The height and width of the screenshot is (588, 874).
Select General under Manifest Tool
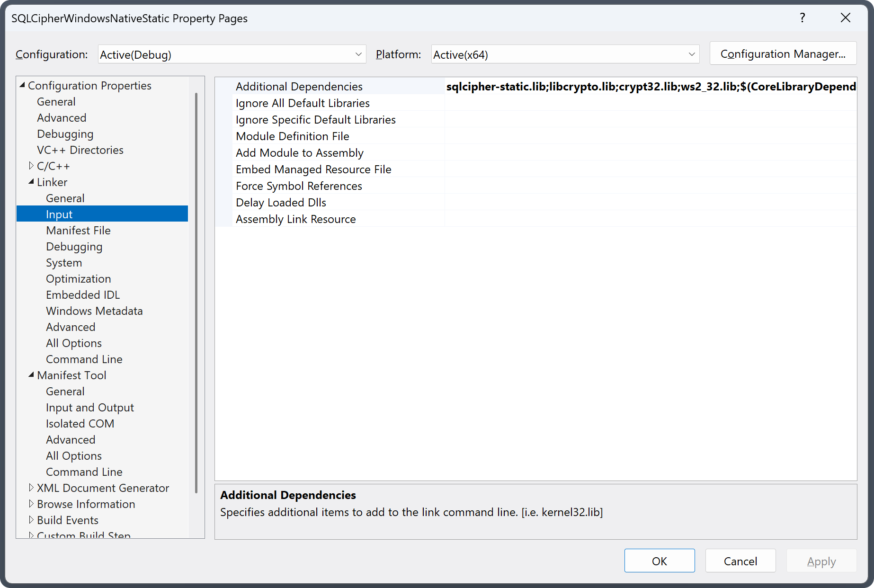(65, 392)
